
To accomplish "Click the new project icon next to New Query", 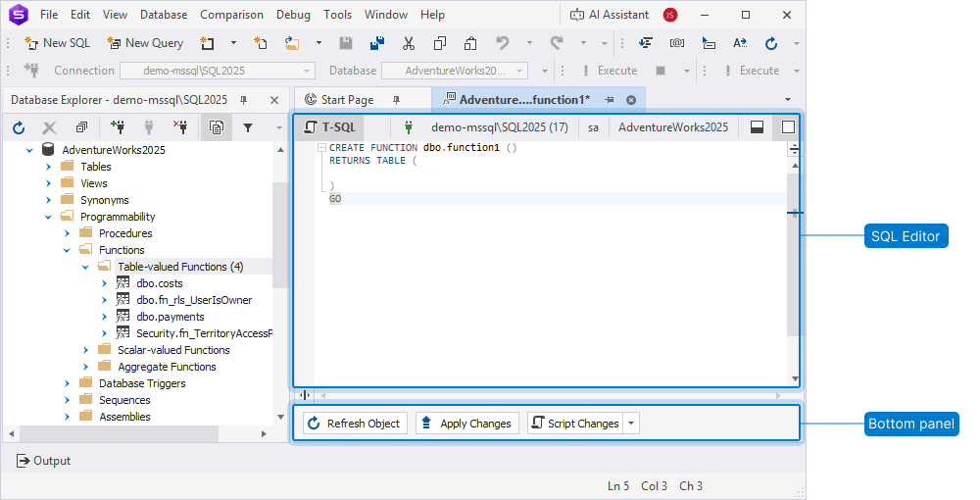I will (207, 43).
